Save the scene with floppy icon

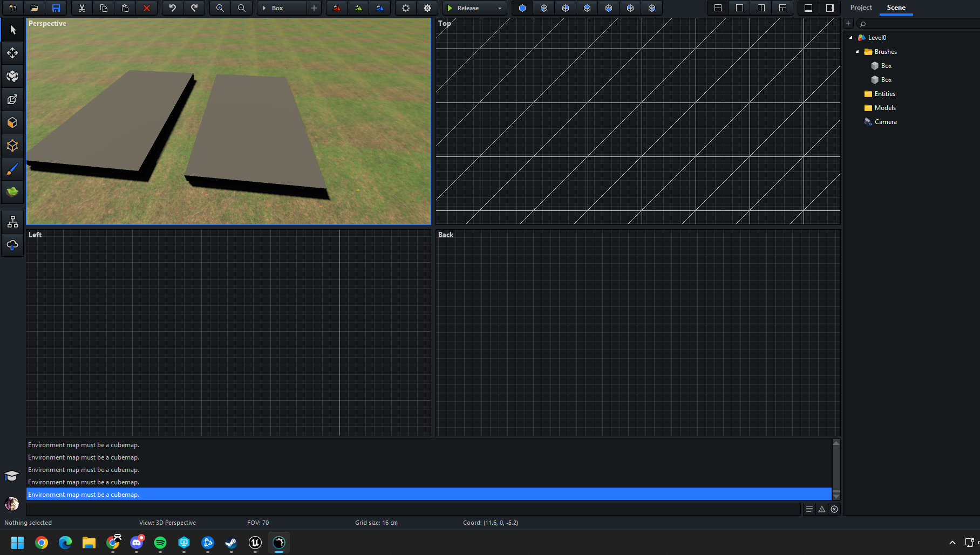pyautogui.click(x=56, y=8)
